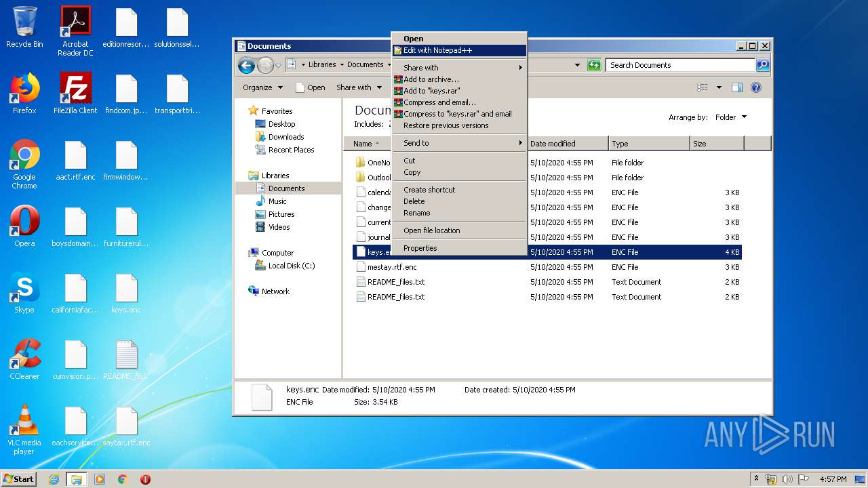Launch Acrobat Reader DC shortcut

[x=75, y=31]
